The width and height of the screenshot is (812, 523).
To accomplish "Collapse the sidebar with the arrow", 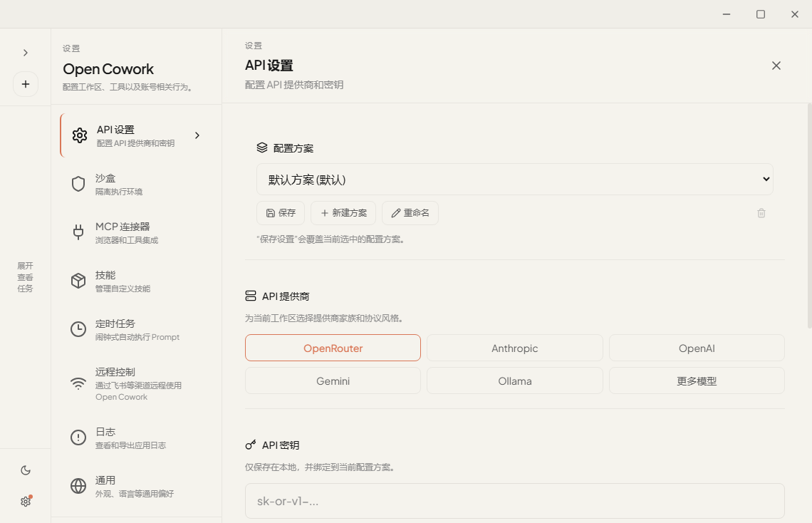I will [26, 52].
